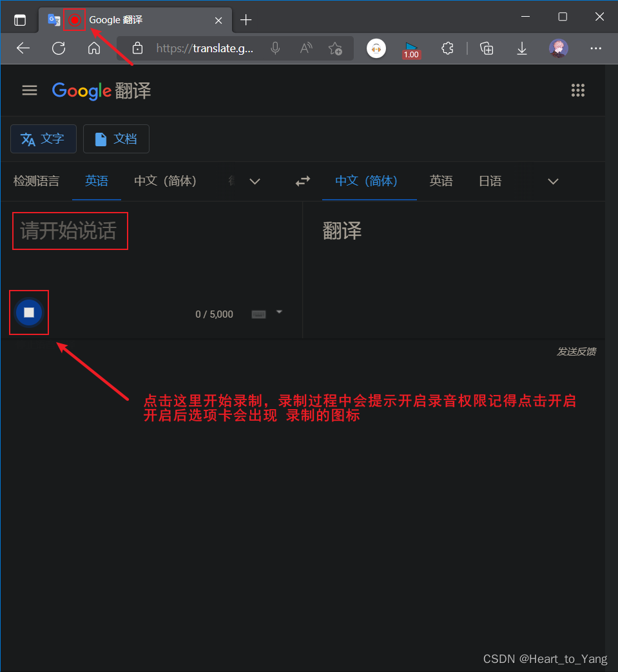Viewport: 618px width, 672px height.
Task: Open the tab actions menu in the title bar
Action: click(20, 20)
